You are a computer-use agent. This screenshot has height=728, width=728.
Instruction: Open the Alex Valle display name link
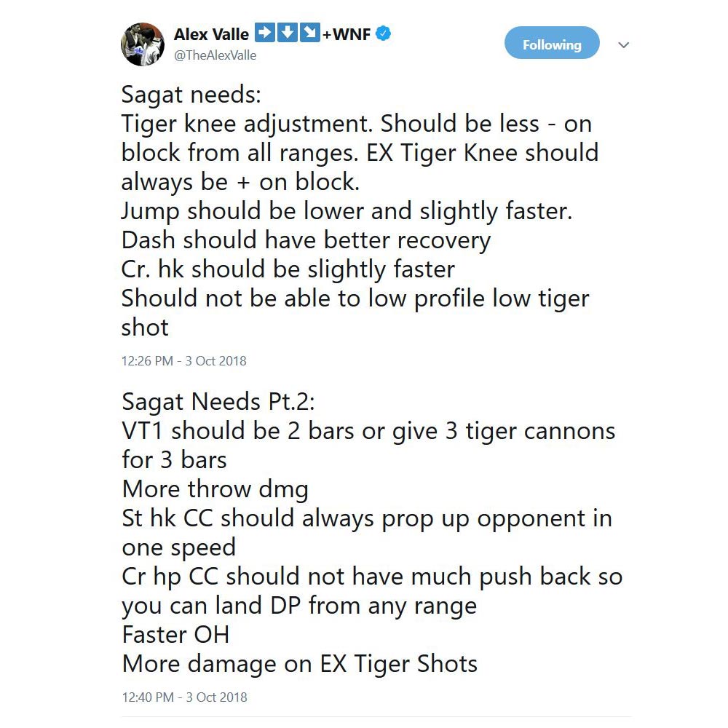(211, 34)
